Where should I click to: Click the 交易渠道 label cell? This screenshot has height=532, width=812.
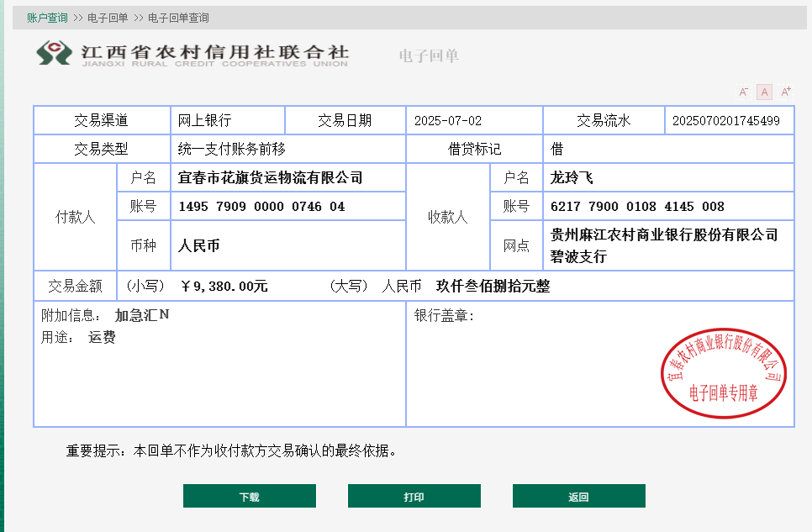(x=102, y=120)
